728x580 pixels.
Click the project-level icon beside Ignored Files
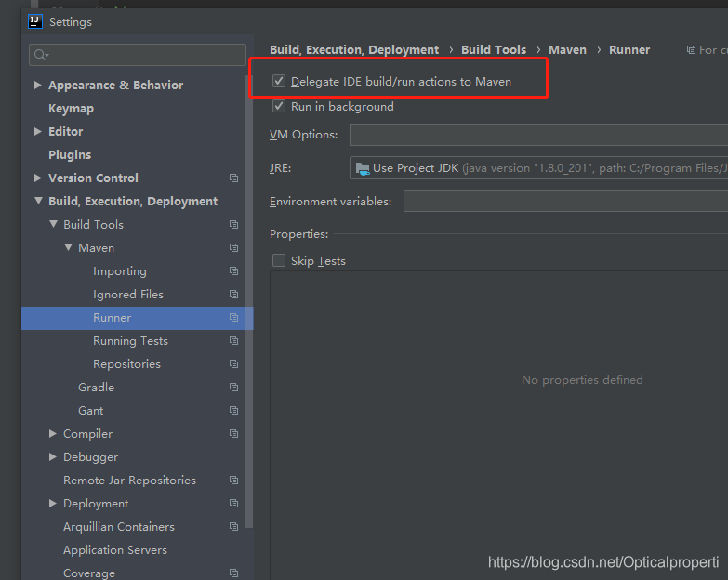[x=234, y=294]
